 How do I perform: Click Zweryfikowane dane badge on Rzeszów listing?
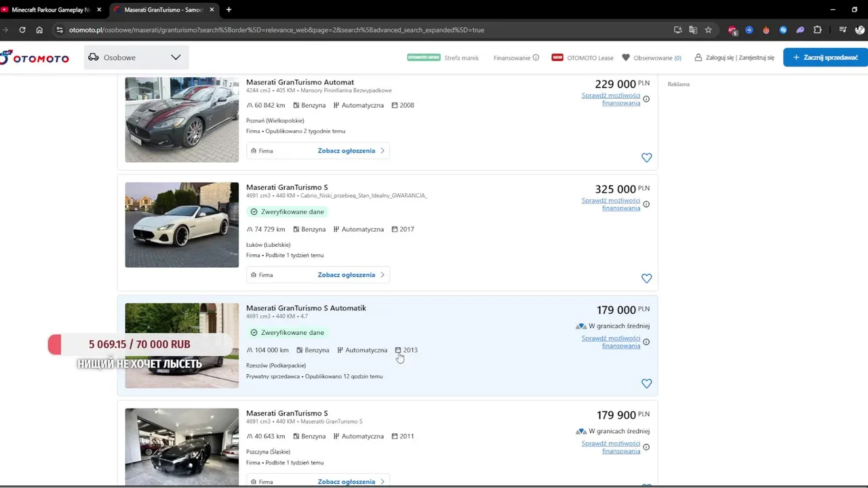[x=287, y=332]
